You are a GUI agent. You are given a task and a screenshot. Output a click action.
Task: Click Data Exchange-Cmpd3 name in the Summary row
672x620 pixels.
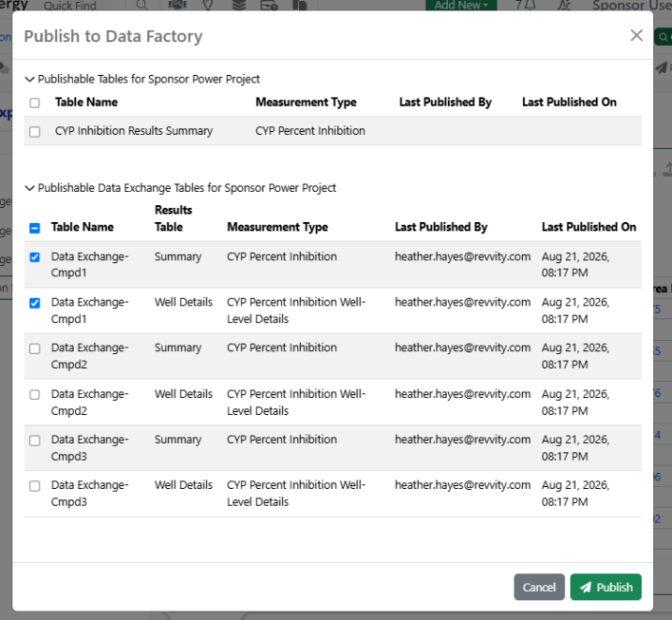(x=90, y=448)
